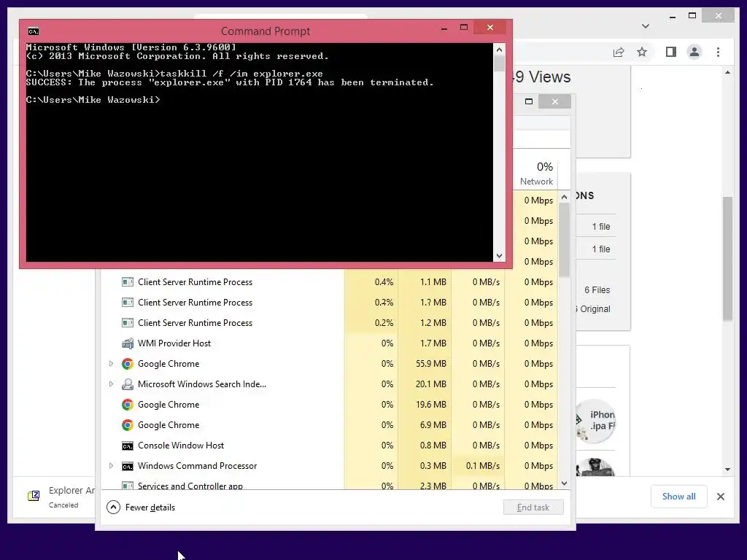The width and height of the screenshot is (747, 560).
Task: Expand Microsoft Windows Search Indexer group
Action: 111,384
